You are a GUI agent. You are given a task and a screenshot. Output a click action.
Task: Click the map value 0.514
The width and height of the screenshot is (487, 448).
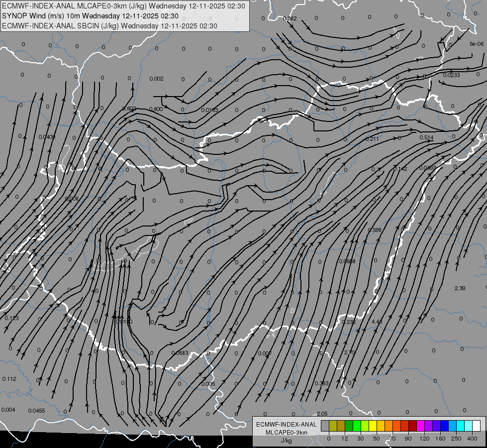(x=426, y=137)
